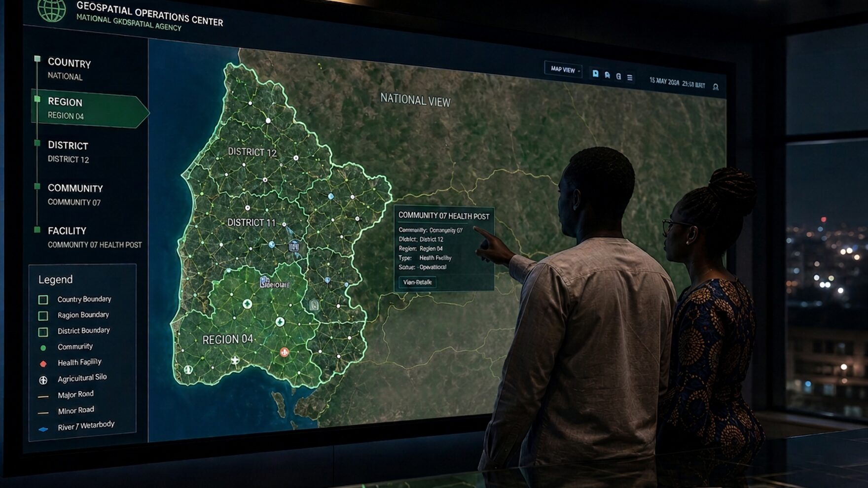This screenshot has height=488, width=868.
Task: Click the View Details button in the popup
Action: [417, 282]
